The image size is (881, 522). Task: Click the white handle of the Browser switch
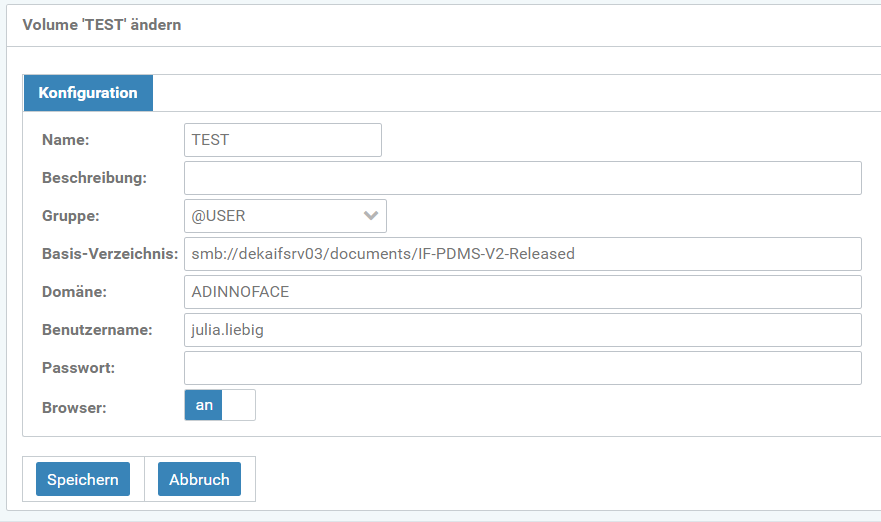[238, 405]
